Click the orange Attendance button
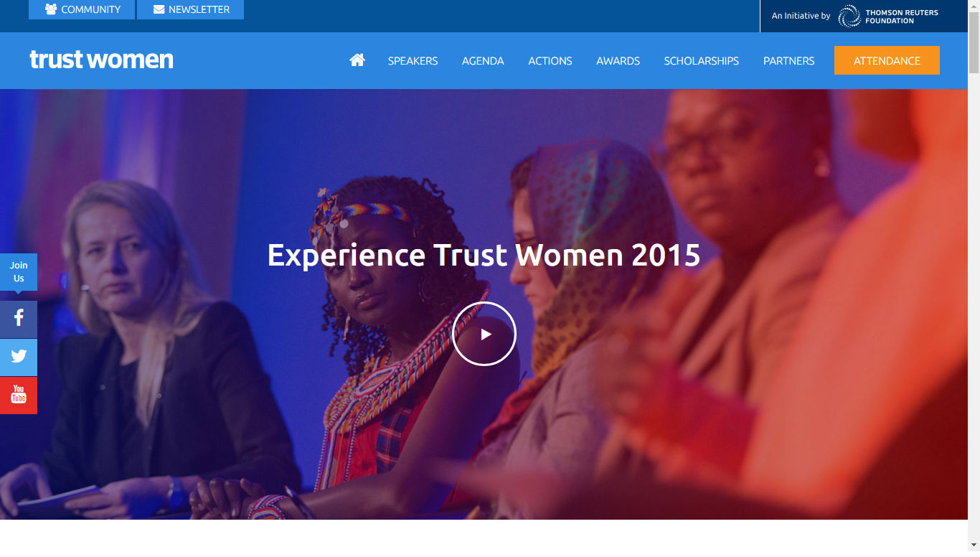Screen dimensions: 980x557 (x=887, y=60)
